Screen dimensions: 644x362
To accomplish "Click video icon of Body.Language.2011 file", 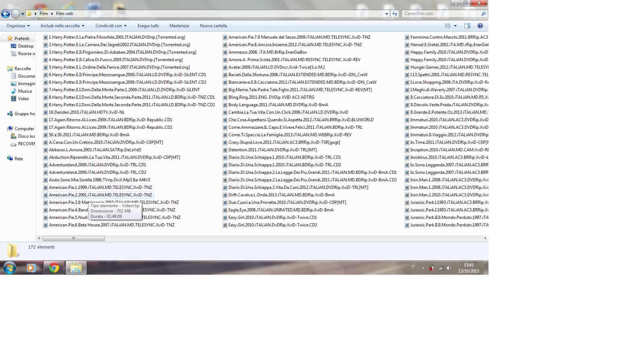I will coord(225,105).
